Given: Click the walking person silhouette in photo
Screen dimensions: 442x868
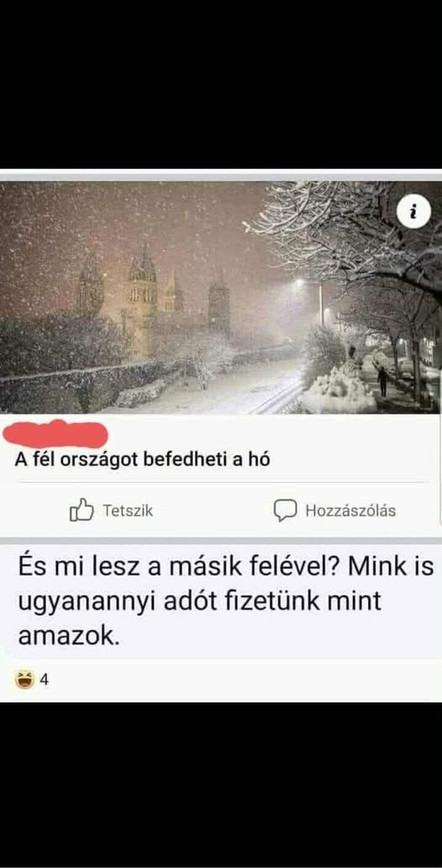Looking at the screenshot, I should [x=382, y=381].
